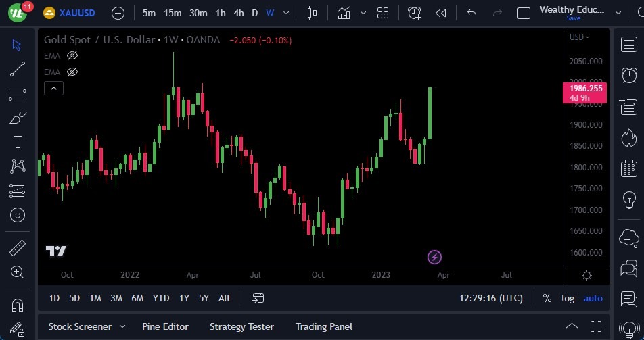The image size is (644, 340).
Task: Open the calendar panel in right sidebar
Action: 628,168
